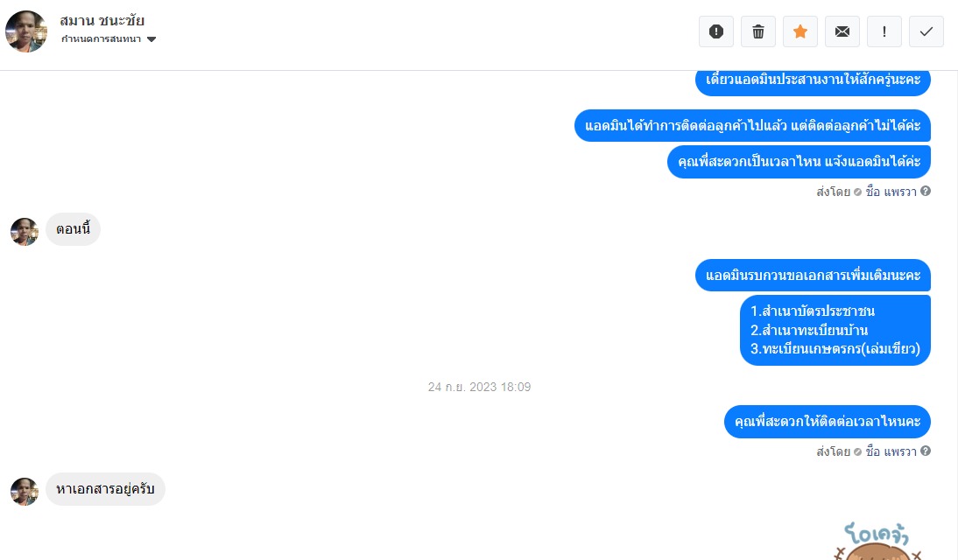The image size is (958, 560).
Task: Select the ตอนนี้ message bubble
Action: [74, 229]
